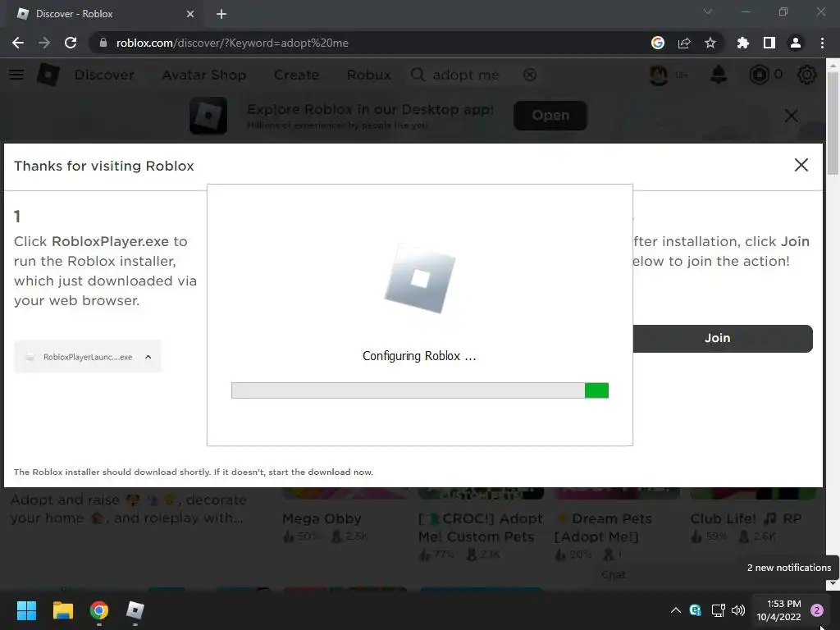Dismiss the Desktop app banner
Image resolution: width=840 pixels, height=630 pixels.
(792, 115)
